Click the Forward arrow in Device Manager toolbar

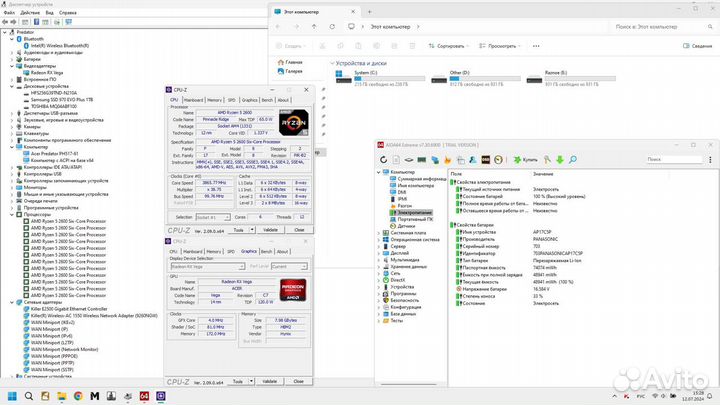coord(13,22)
